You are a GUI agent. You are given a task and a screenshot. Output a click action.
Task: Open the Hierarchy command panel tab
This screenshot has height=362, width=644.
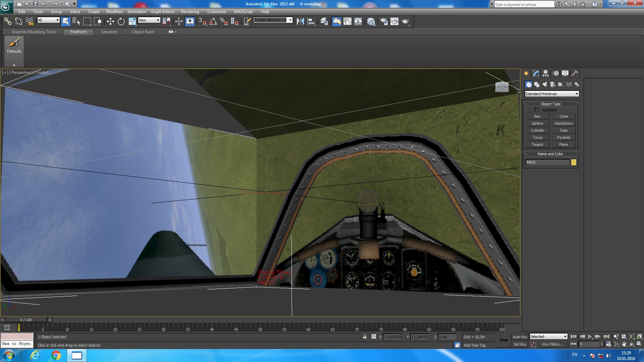click(x=545, y=73)
